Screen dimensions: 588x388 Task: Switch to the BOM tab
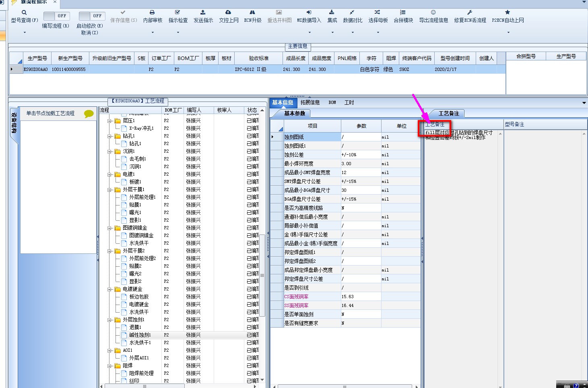(332, 102)
